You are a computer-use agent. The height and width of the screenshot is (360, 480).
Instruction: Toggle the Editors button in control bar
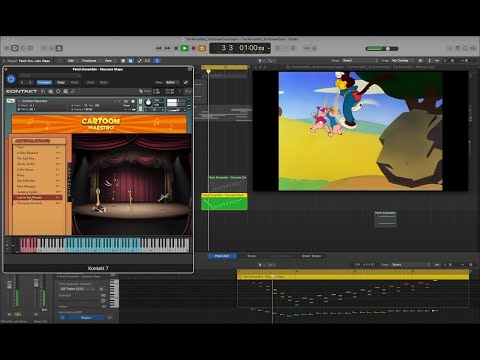59,48
